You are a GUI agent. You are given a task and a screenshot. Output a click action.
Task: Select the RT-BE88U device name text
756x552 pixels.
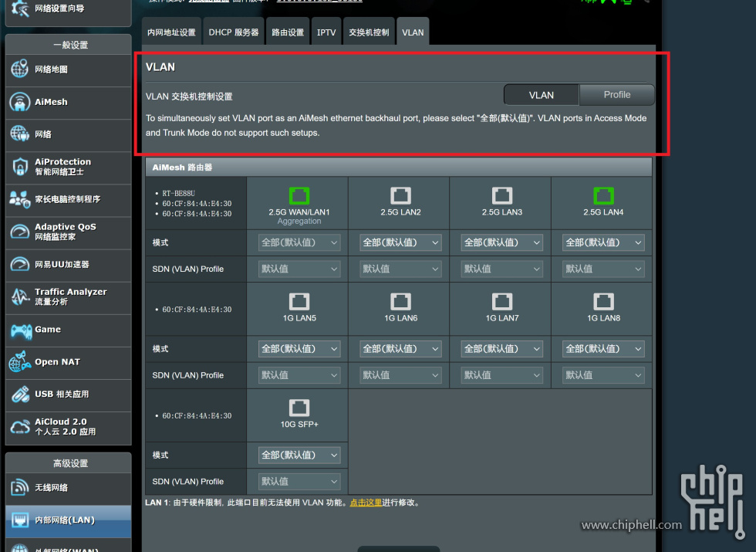click(178, 193)
